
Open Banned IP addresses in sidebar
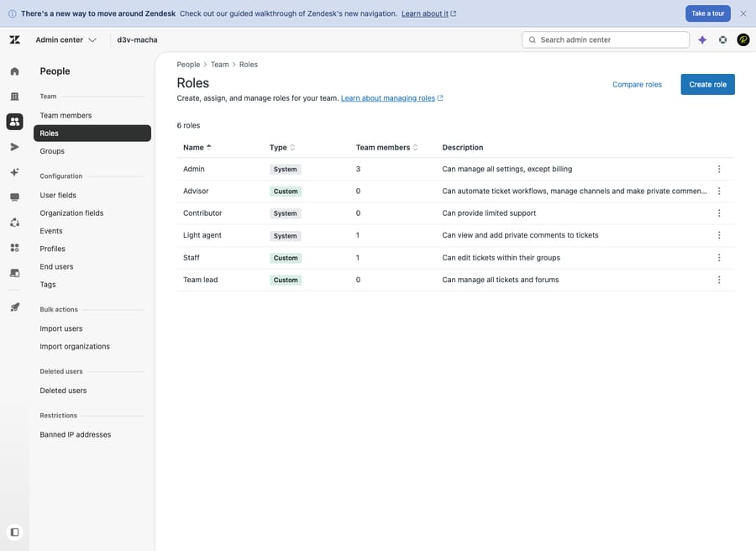click(76, 435)
